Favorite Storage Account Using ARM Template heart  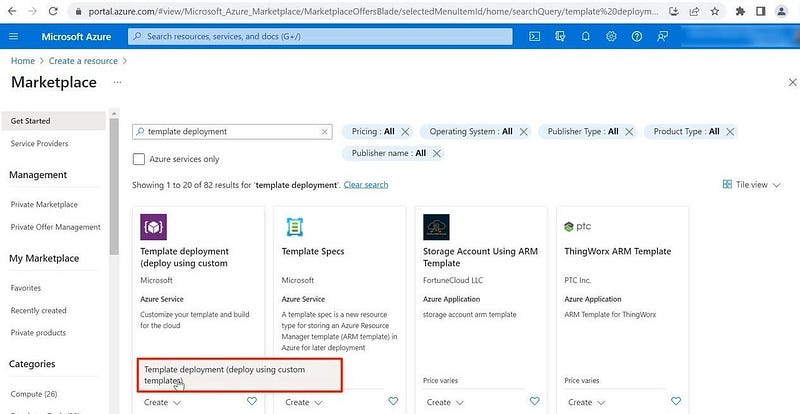(x=534, y=401)
